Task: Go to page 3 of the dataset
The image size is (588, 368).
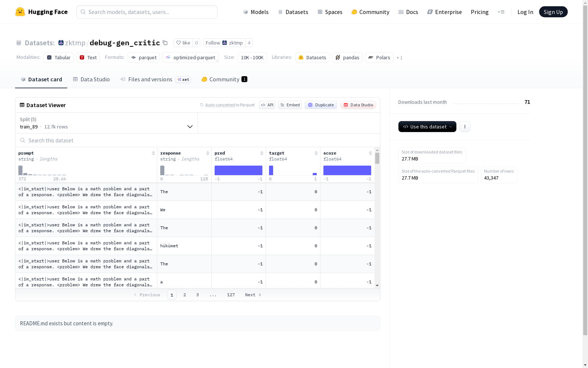Action: pyautogui.click(x=197, y=295)
